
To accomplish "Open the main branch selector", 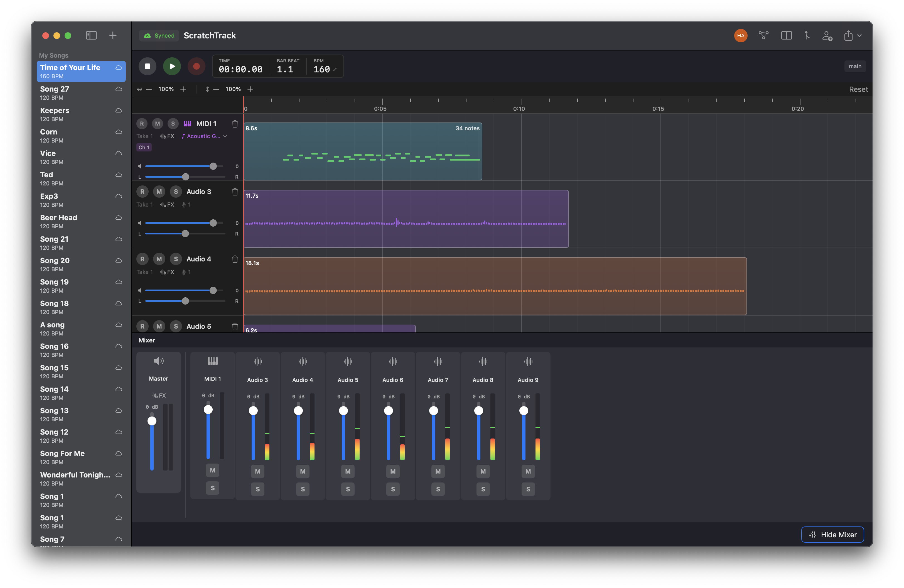I will tap(855, 66).
